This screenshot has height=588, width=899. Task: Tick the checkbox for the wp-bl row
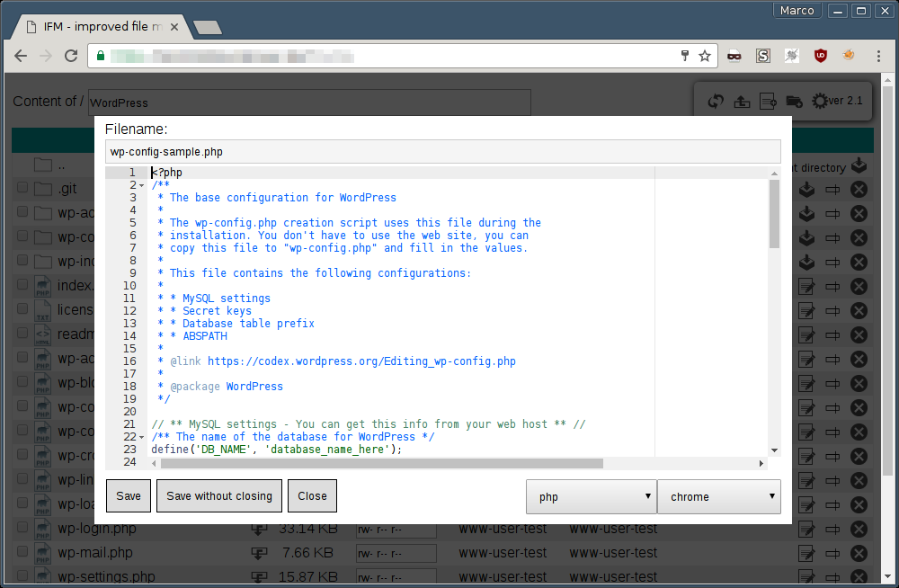pos(22,381)
